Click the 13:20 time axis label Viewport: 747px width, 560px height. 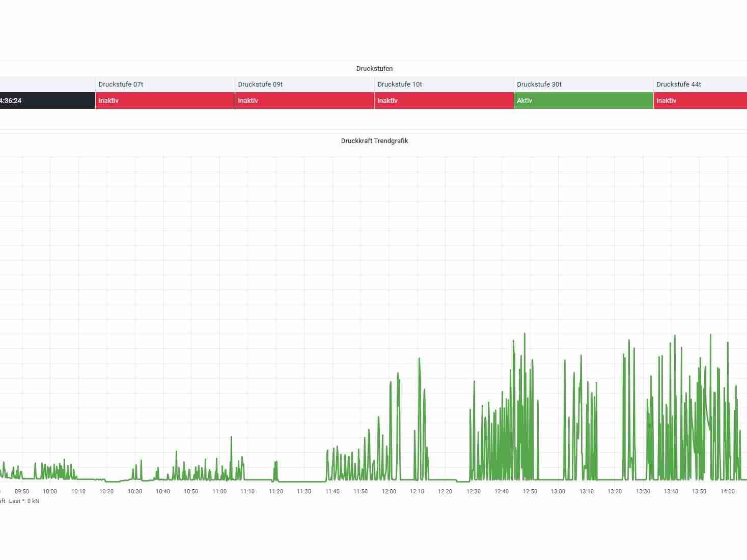coord(615,492)
